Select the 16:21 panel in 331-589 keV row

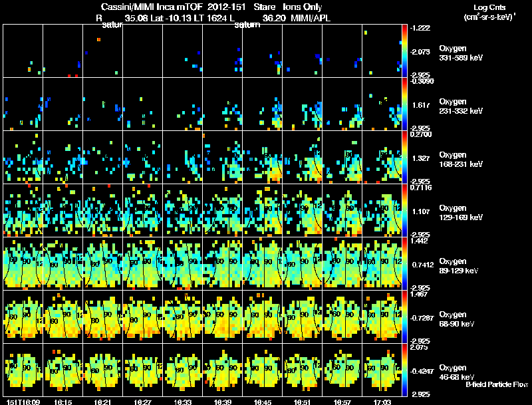[103, 51]
